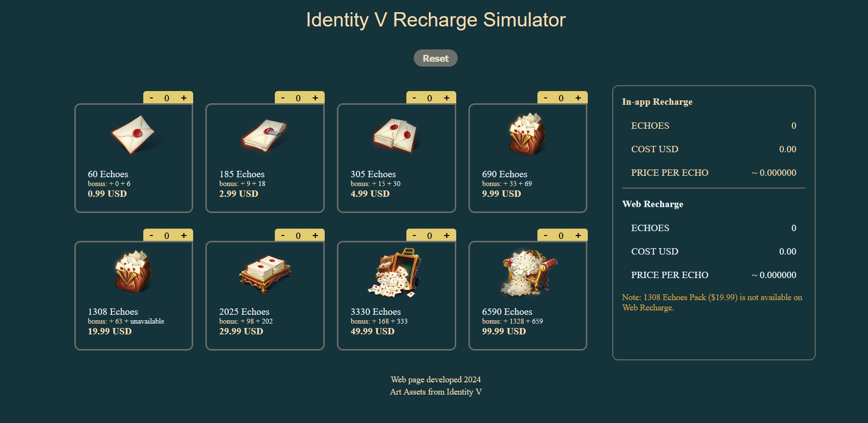Increase quantity of 305 Echoes pack
The width and height of the screenshot is (868, 423).
click(x=447, y=98)
